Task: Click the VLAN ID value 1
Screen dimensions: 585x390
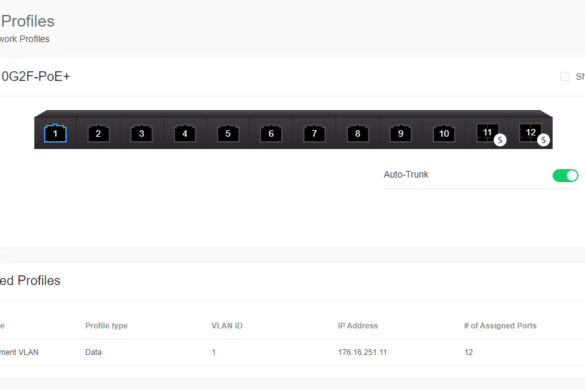Action: click(214, 352)
